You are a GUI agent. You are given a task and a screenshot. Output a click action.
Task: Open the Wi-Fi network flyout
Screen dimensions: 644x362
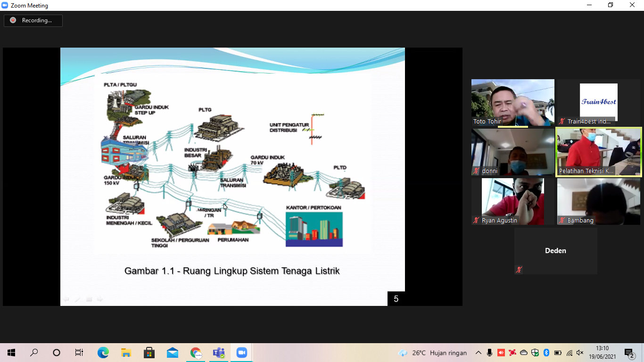(570, 353)
